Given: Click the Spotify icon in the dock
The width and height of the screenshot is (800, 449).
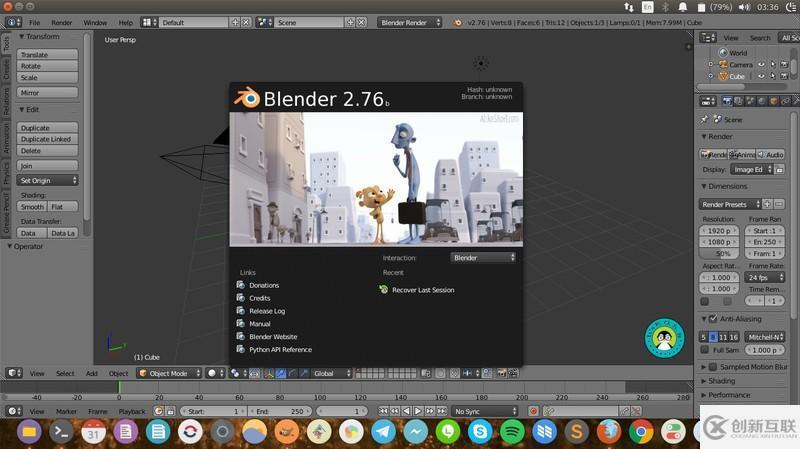Looking at the screenshot, I should tap(511, 432).
